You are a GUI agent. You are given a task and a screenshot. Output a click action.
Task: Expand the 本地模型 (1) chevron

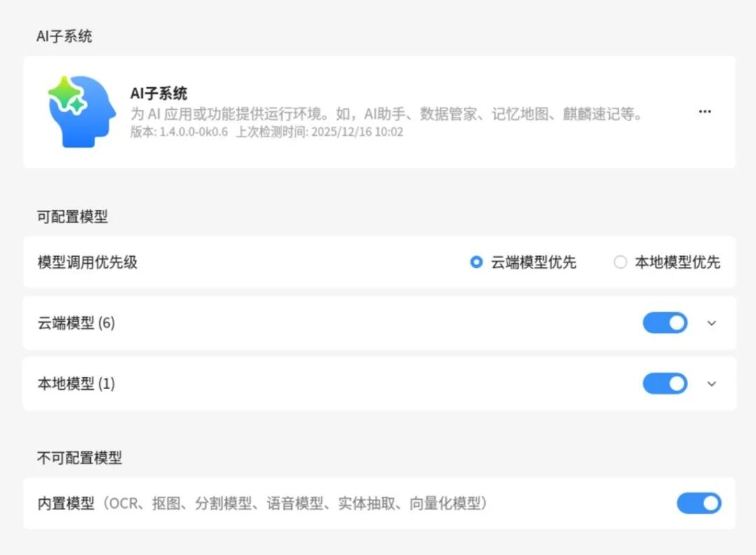coord(712,384)
